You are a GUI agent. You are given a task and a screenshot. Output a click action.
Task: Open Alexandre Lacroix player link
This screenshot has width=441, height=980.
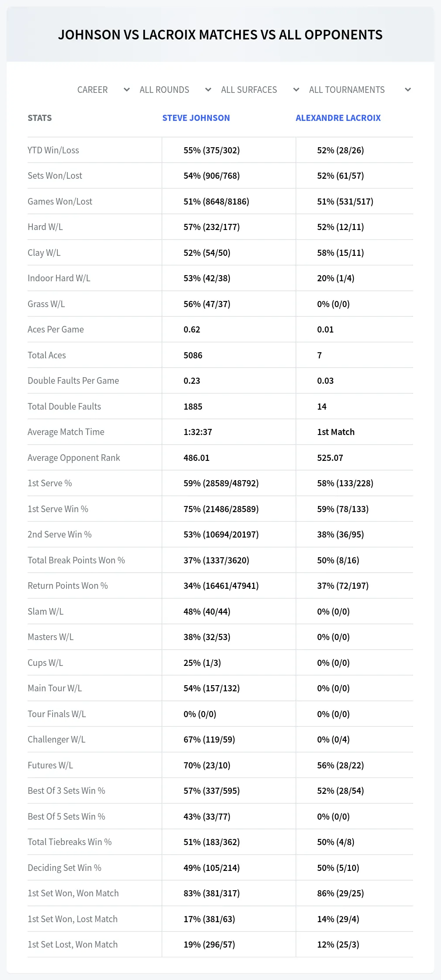[338, 118]
